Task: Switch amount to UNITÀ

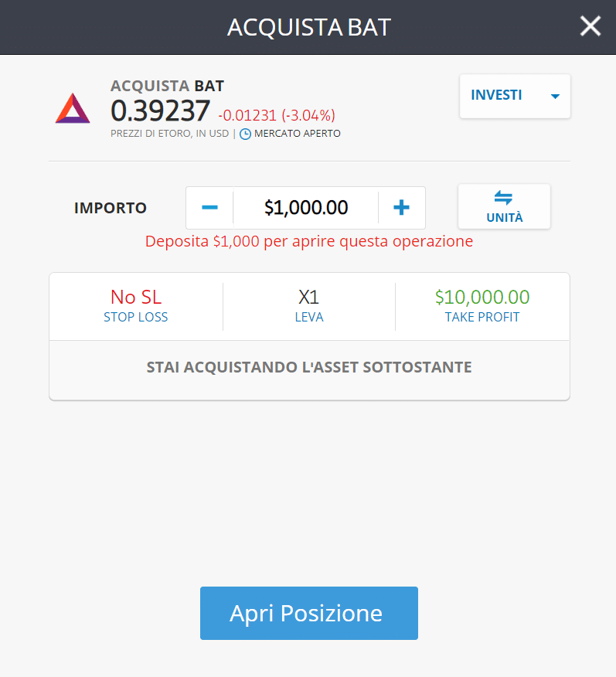Action: 504,206
